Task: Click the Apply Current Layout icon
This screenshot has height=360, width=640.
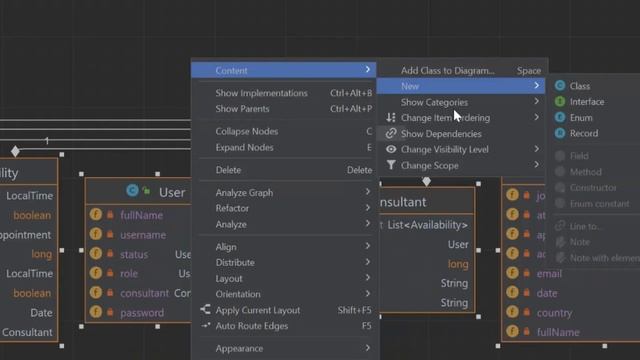Action: tap(205, 309)
